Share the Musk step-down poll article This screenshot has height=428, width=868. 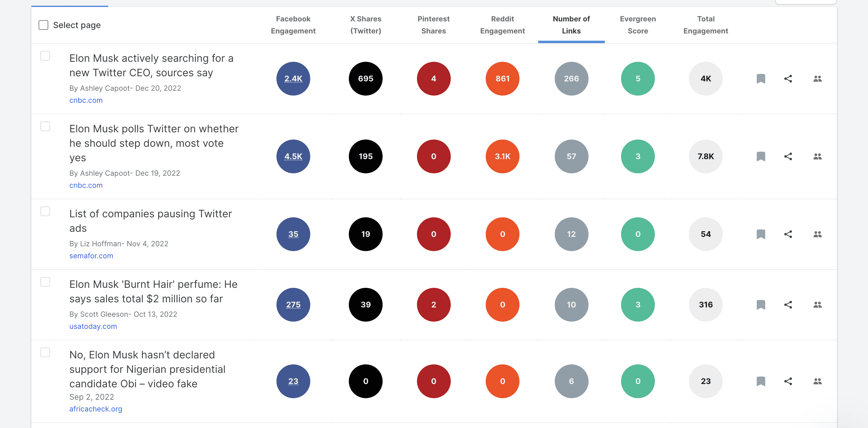click(788, 156)
